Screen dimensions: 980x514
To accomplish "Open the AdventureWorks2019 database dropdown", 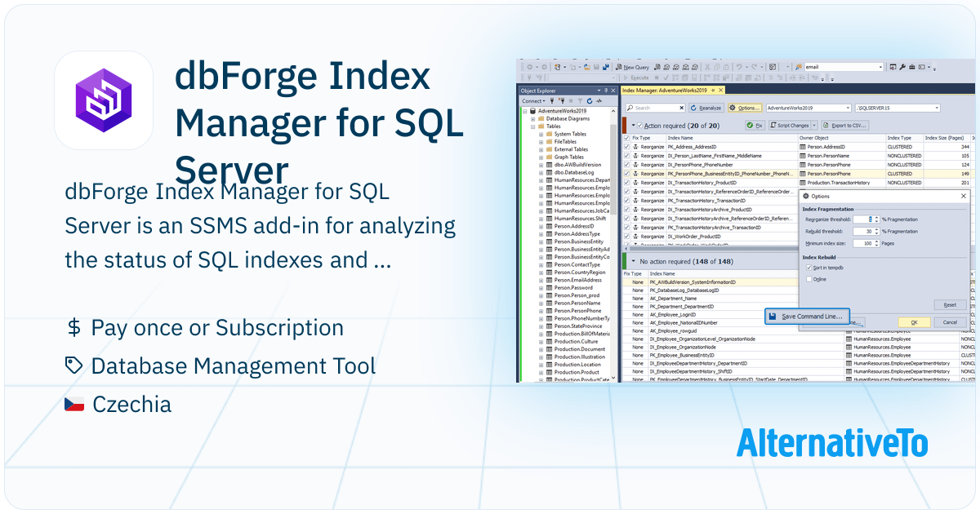I will coord(848,108).
